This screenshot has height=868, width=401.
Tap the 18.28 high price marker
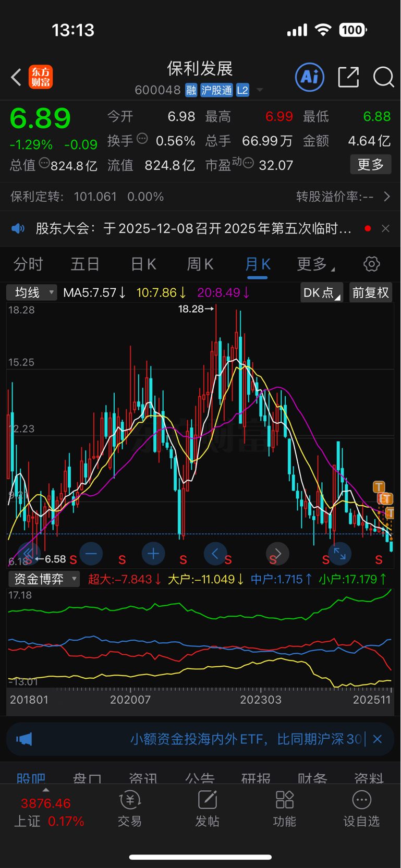[196, 309]
